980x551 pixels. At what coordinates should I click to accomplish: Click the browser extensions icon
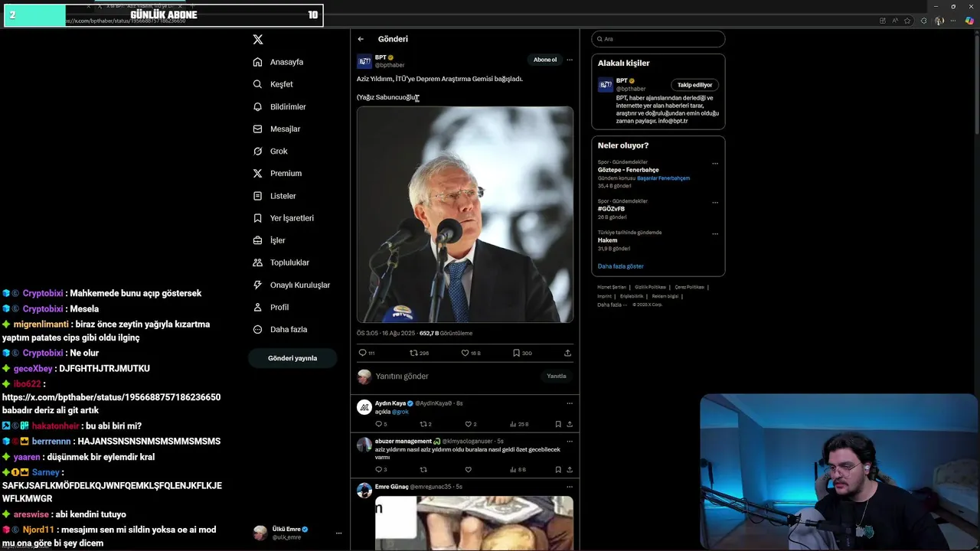(x=923, y=21)
